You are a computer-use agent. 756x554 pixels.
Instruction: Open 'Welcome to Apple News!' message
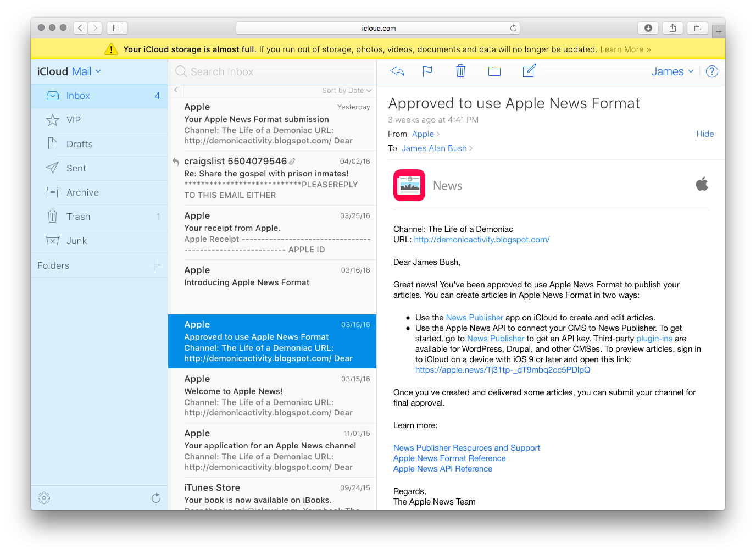click(x=272, y=396)
